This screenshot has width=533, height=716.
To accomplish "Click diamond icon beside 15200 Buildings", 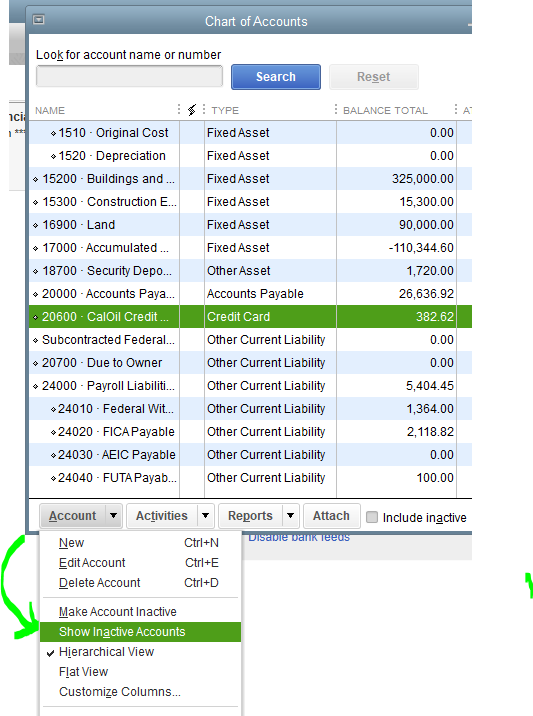I will 36,179.
